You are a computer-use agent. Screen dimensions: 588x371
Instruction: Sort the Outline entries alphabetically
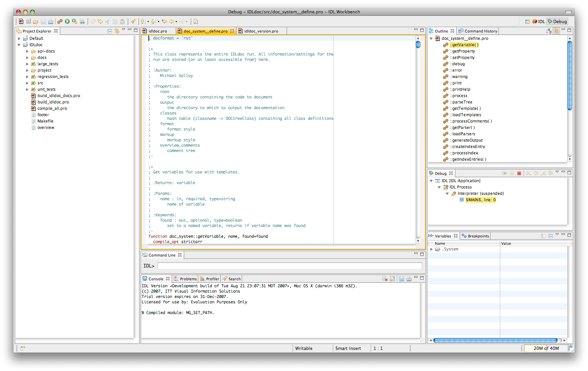click(x=549, y=30)
